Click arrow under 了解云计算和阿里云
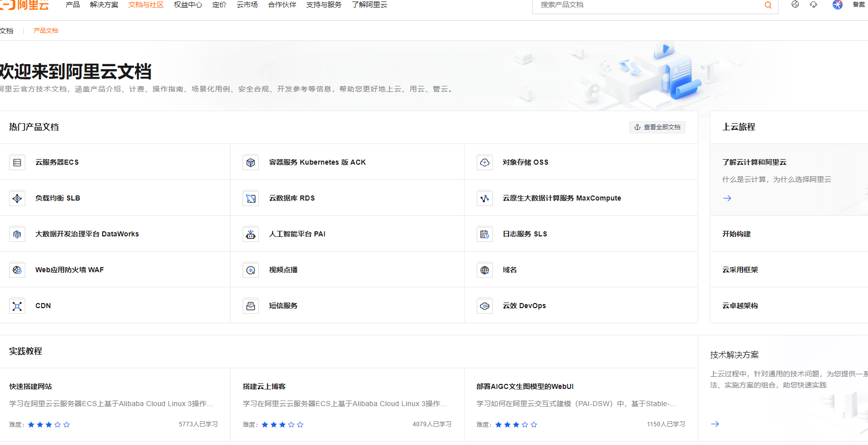The image size is (868, 445). (727, 198)
